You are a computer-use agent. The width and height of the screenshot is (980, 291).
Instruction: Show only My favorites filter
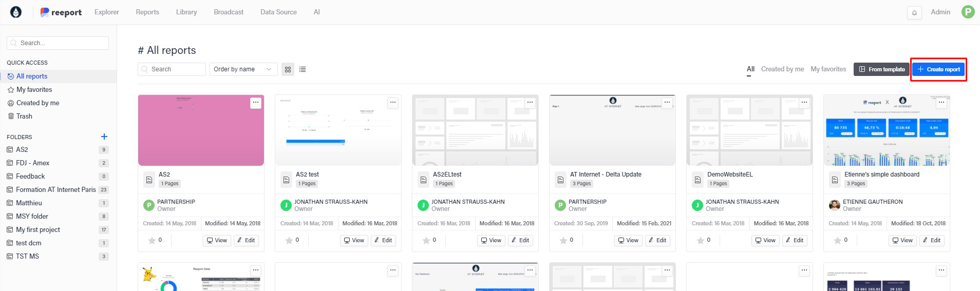828,69
